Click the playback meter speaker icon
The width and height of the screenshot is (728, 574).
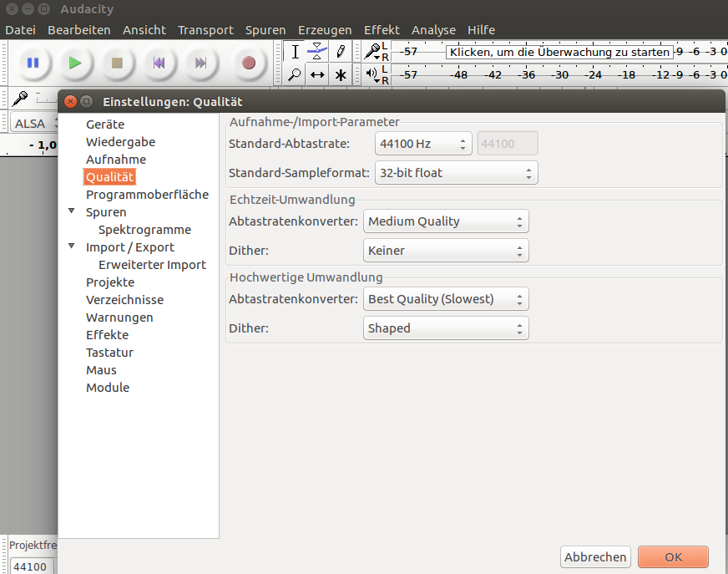[x=372, y=74]
